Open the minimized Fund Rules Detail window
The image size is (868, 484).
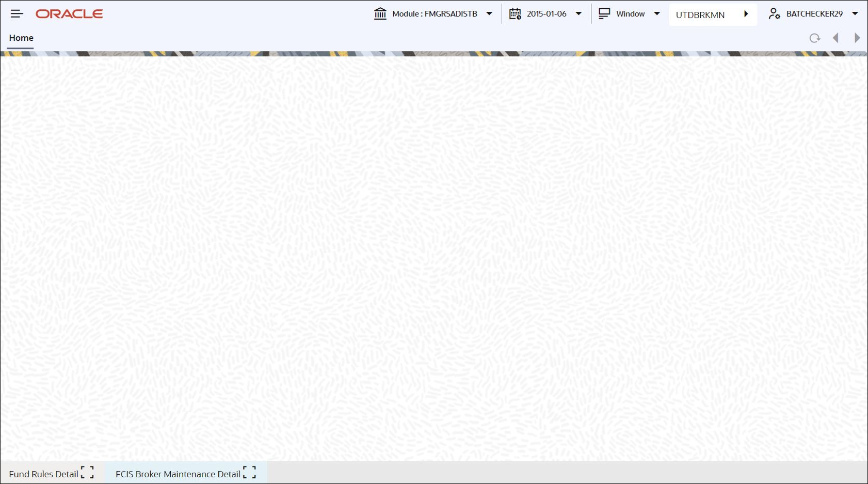click(43, 474)
